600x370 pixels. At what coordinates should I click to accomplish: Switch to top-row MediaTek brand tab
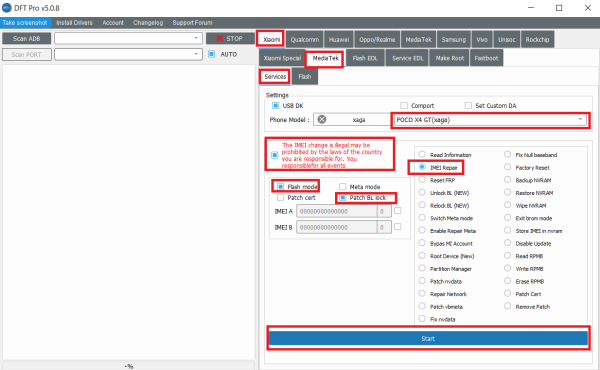(x=418, y=39)
